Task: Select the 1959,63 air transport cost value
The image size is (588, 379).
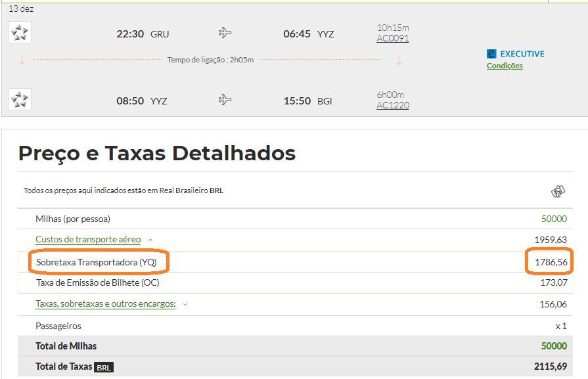Action: (x=551, y=240)
